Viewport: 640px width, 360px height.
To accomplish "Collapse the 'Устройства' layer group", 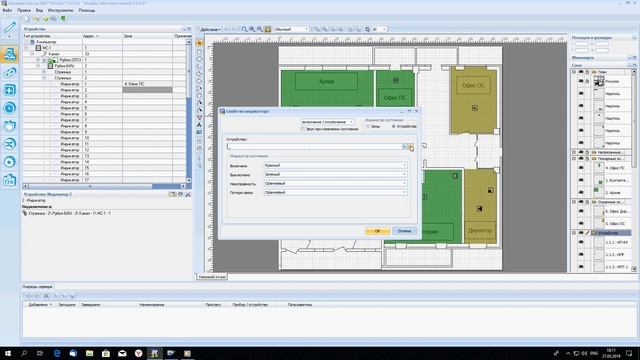I will (x=574, y=233).
